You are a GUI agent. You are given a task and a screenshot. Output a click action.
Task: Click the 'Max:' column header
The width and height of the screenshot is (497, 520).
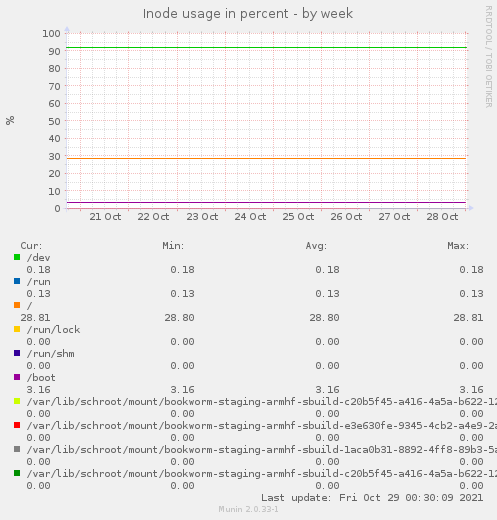[x=458, y=246]
